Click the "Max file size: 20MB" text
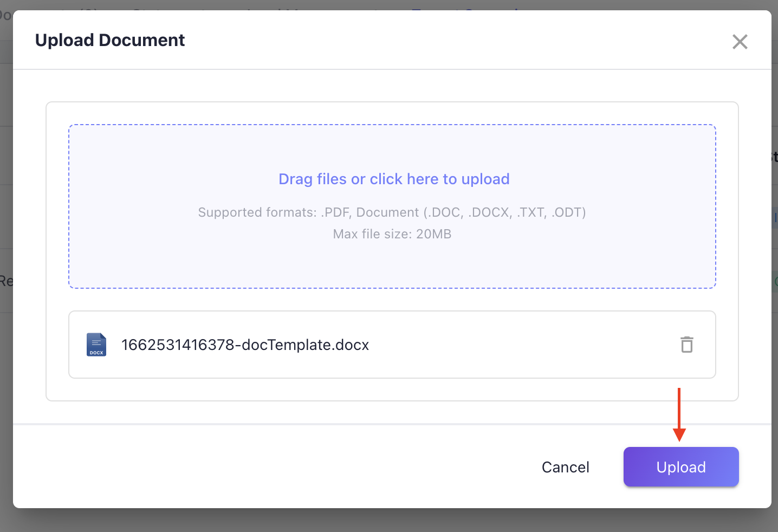The image size is (778, 532). [x=392, y=234]
